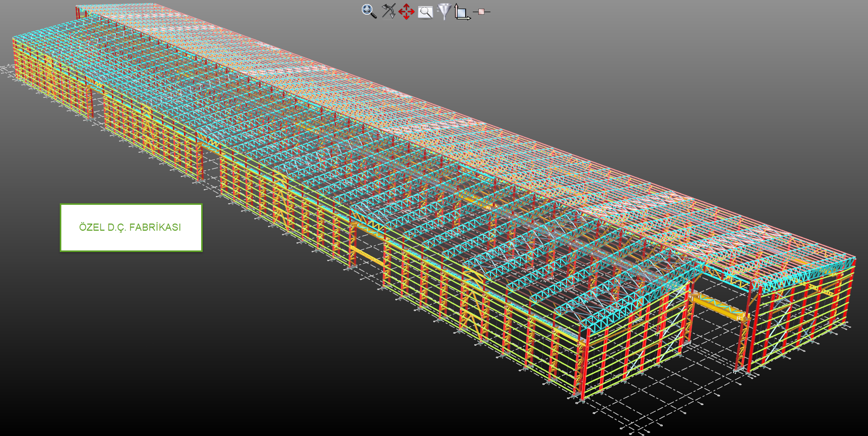Screen dimensions: 868x436
Task: Choose the zoom window magnifier icon
Action: click(x=425, y=12)
